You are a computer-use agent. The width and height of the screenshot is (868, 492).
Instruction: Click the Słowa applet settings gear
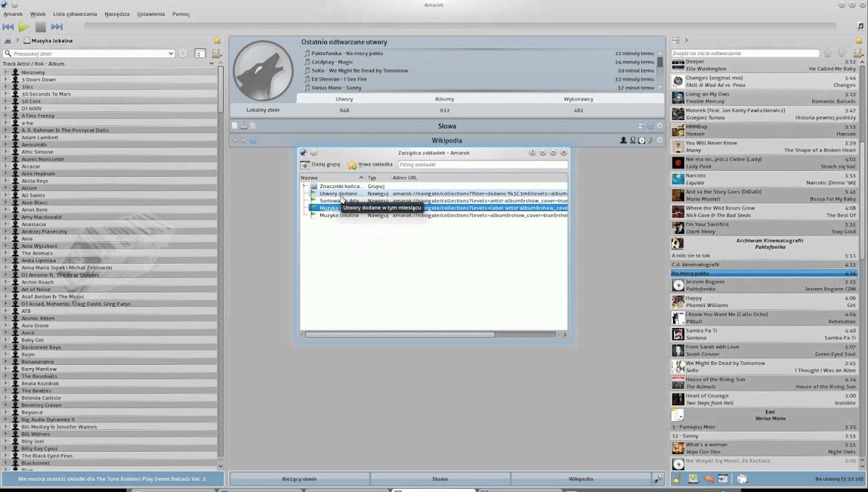pyautogui.click(x=659, y=125)
